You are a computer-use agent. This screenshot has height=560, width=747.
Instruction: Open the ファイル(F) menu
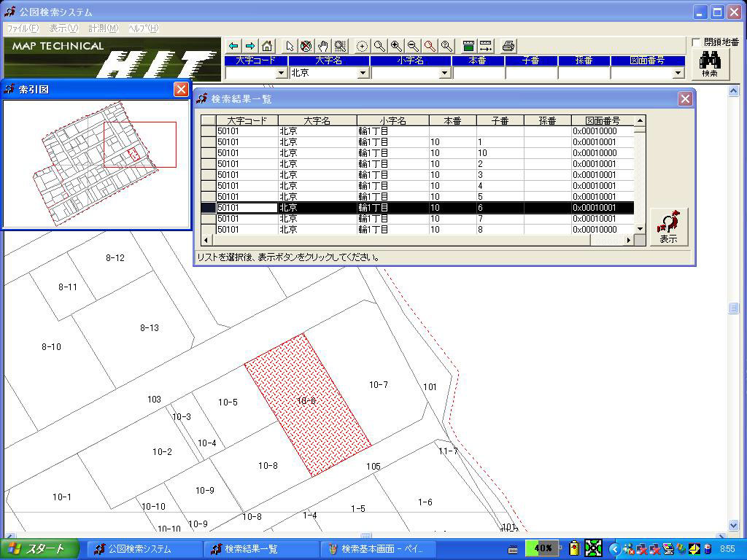[x=23, y=28]
